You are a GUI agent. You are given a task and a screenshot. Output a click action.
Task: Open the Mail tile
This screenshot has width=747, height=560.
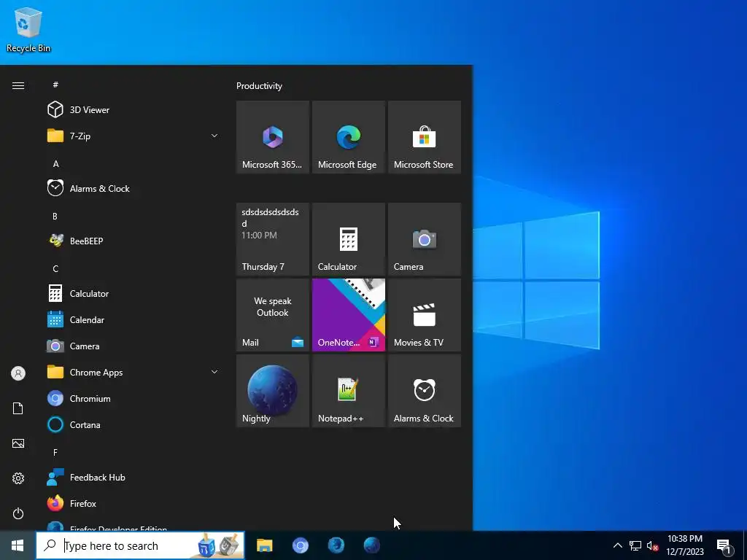coord(273,315)
